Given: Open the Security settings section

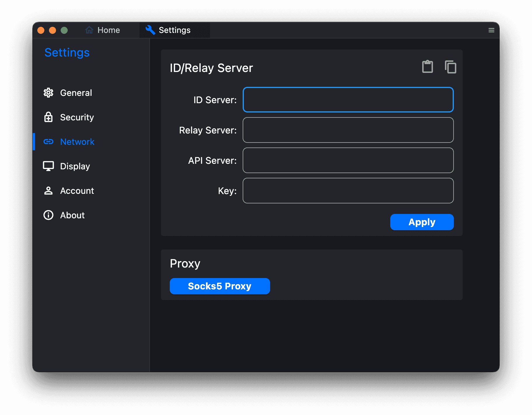Looking at the screenshot, I should click(77, 117).
